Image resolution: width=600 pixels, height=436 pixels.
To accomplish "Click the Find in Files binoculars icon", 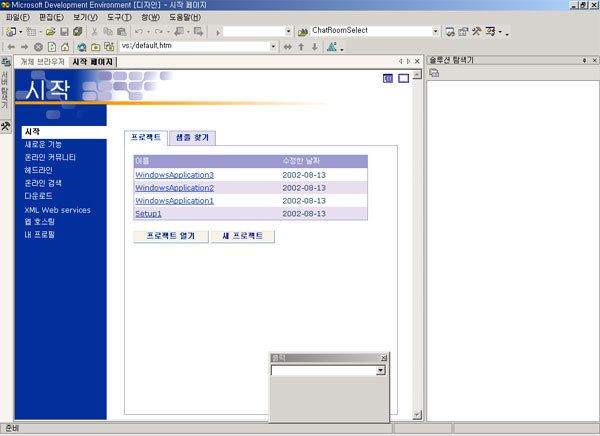I will point(303,32).
